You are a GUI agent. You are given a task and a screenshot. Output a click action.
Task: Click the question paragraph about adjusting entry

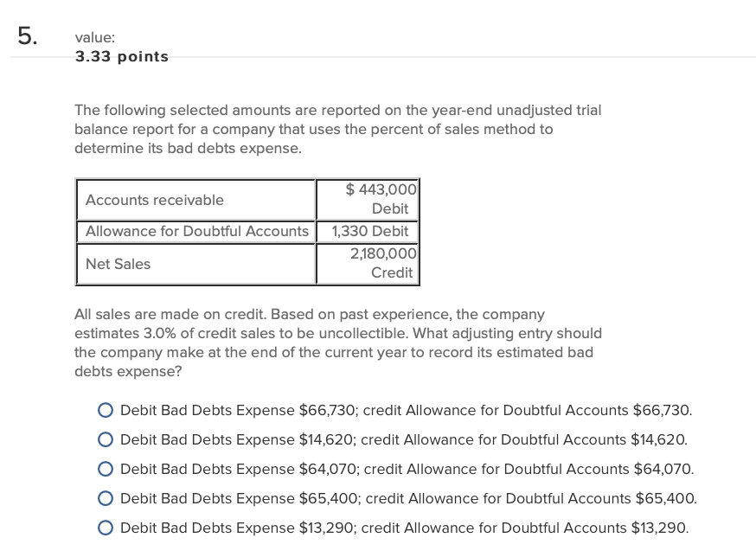[x=337, y=343]
